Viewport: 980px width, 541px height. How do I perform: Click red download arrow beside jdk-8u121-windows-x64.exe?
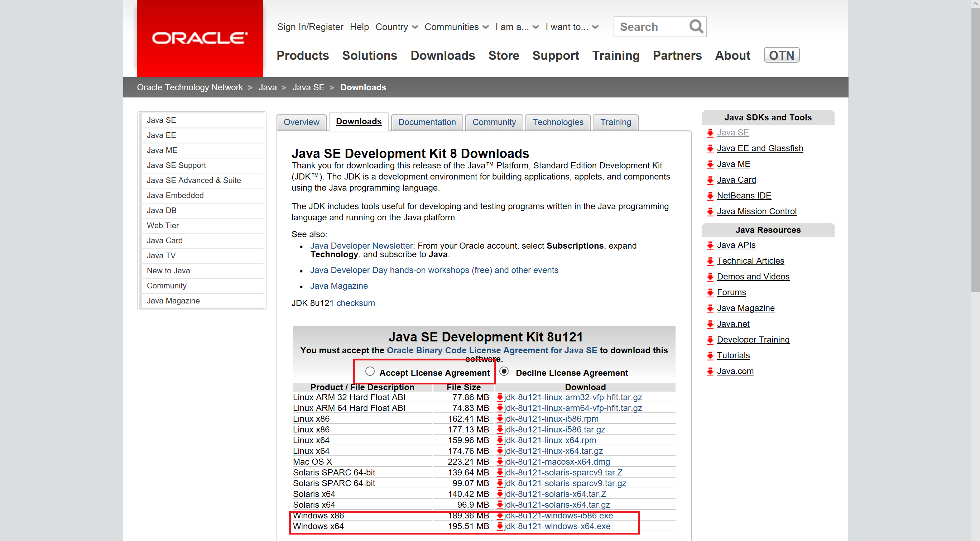click(500, 526)
